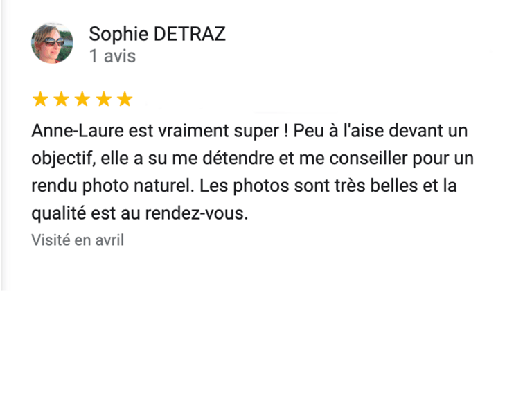This screenshot has width=532, height=403.
Task: Click the second yellow rating star
Action: coord(62,99)
